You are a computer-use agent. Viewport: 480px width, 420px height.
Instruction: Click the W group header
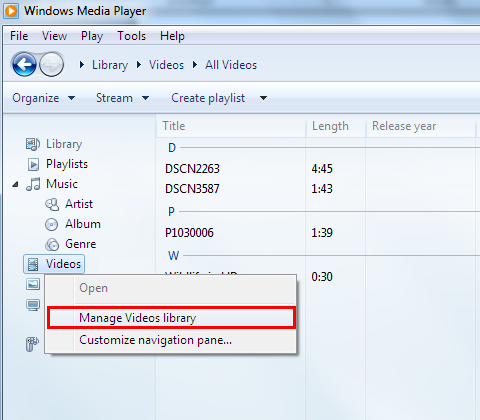coord(174,256)
